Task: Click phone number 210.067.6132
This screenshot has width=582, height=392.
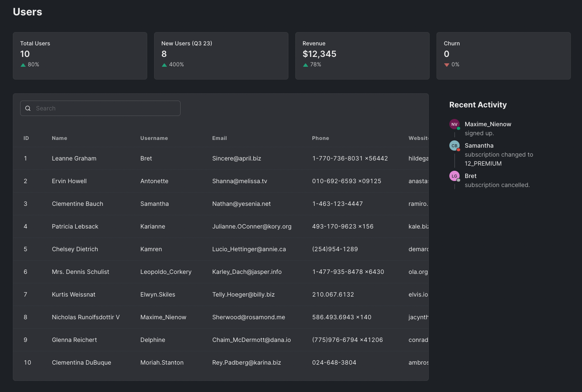Action: pos(333,294)
